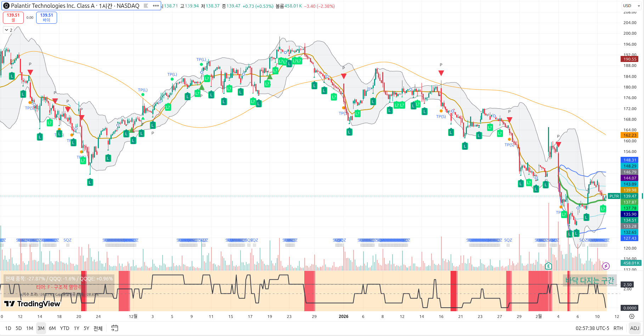The image size is (644, 336).
Task: Click the green earnings E marker
Action: (548, 266)
